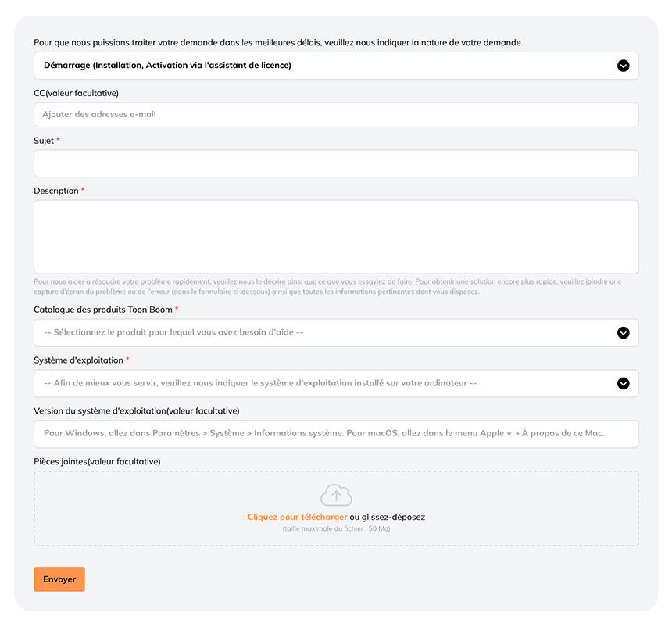
Task: Click the Sujet field label
Action: coord(44,141)
